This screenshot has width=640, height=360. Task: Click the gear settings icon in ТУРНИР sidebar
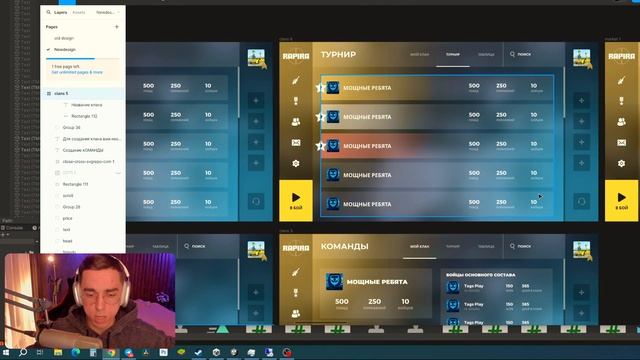tap(296, 163)
